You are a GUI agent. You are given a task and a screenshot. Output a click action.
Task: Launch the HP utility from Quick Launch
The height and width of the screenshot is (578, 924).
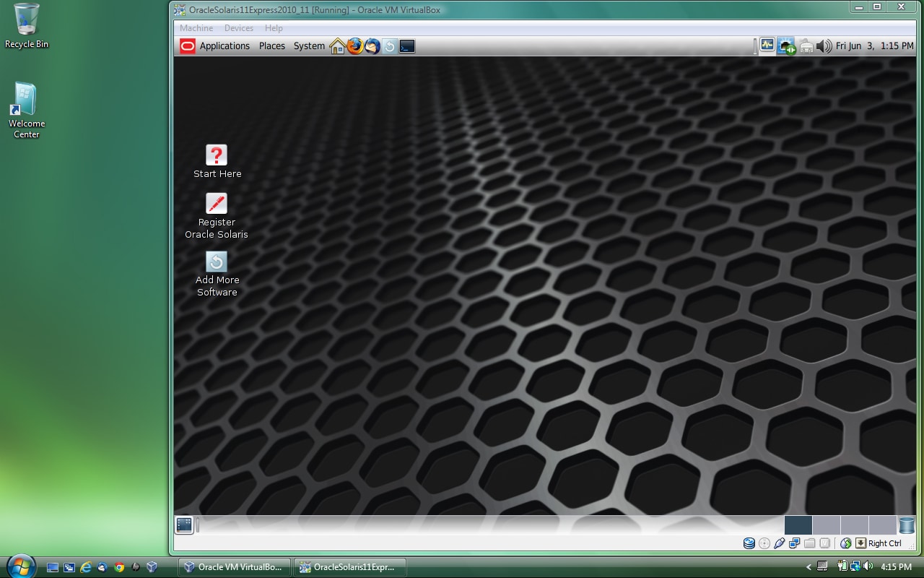tap(136, 567)
